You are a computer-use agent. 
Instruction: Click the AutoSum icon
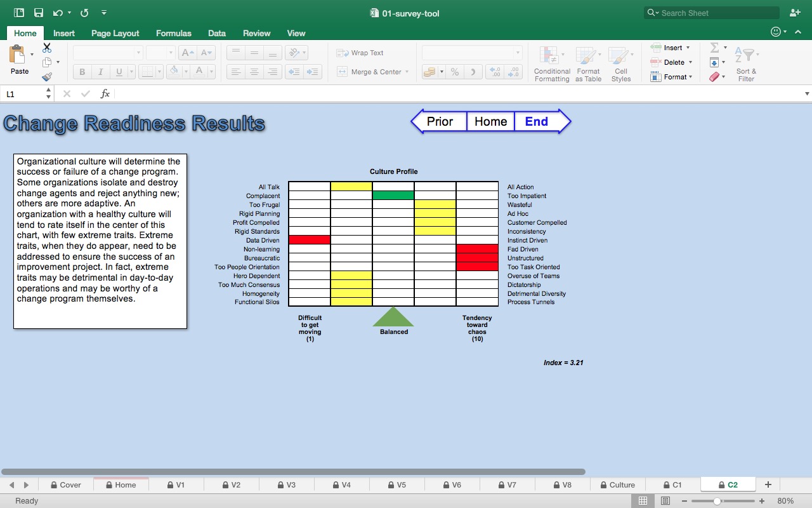pos(716,47)
